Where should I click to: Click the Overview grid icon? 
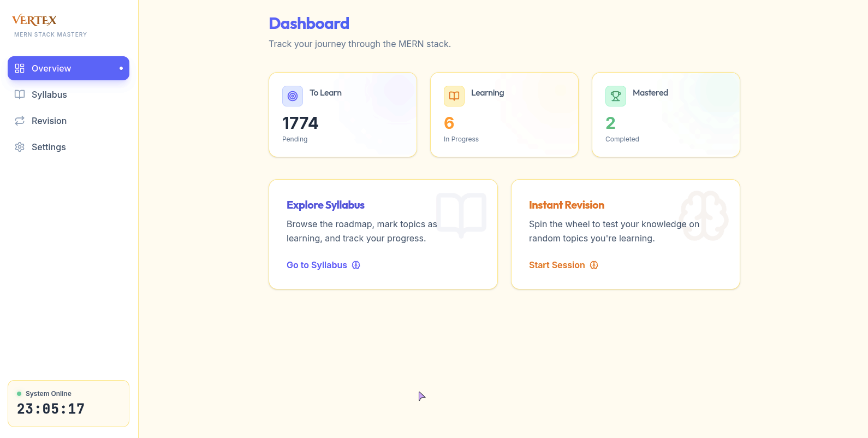point(20,68)
